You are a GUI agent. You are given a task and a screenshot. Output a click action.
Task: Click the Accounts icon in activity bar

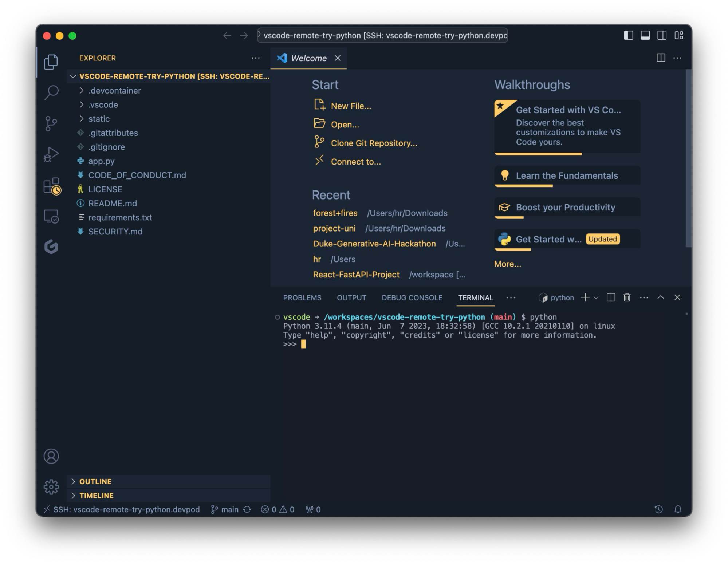[51, 456]
